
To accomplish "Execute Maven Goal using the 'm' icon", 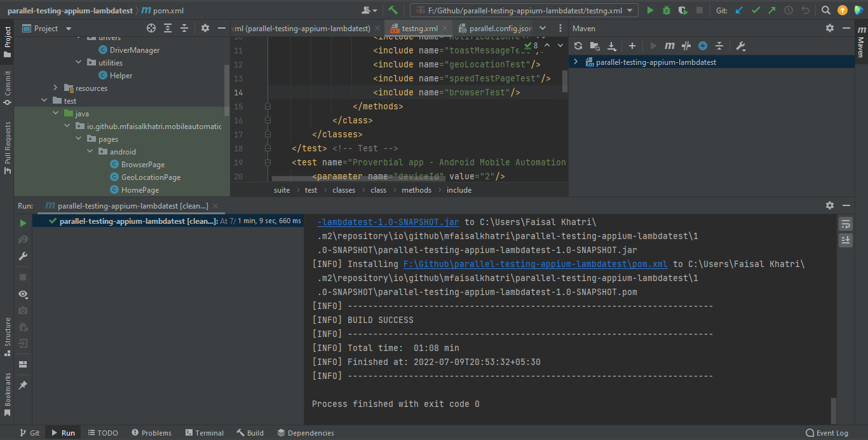I will pos(669,46).
